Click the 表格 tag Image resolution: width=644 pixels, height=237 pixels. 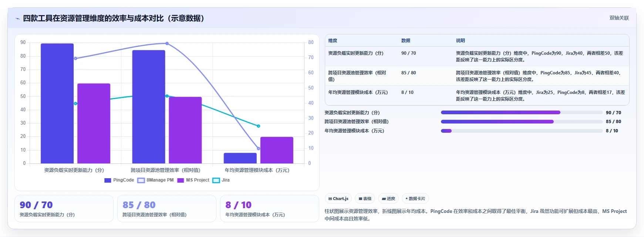tap(365, 199)
